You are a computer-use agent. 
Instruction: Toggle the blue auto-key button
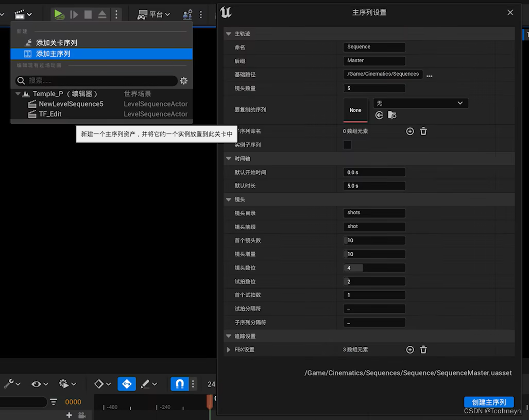126,384
